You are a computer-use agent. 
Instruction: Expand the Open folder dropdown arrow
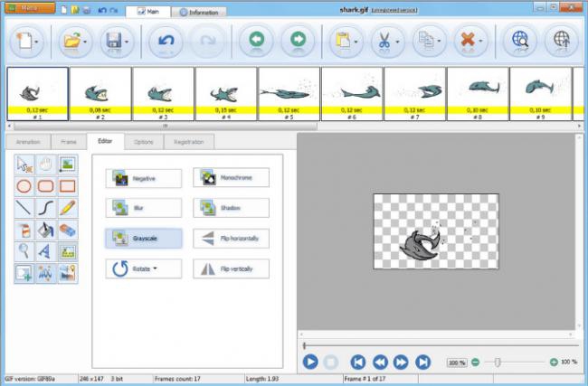coord(86,42)
